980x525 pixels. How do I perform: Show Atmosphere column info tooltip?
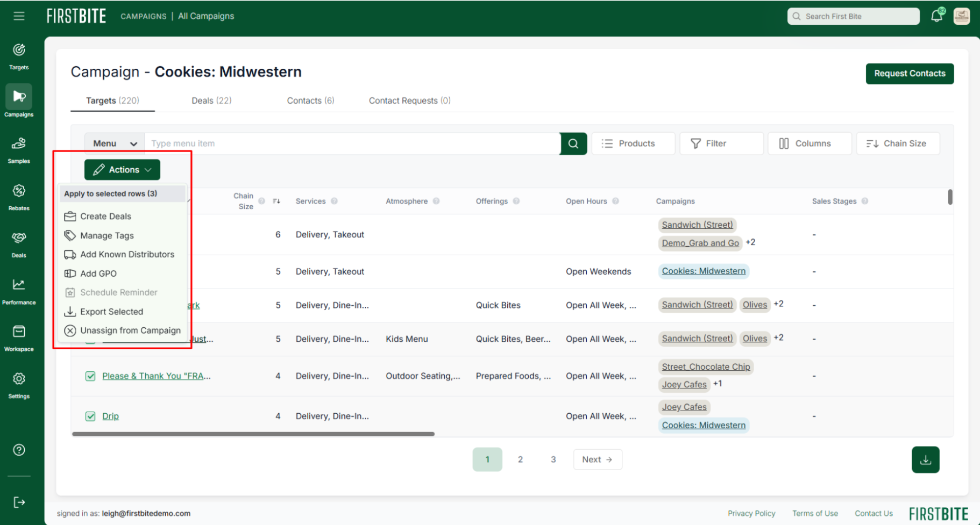pyautogui.click(x=436, y=201)
